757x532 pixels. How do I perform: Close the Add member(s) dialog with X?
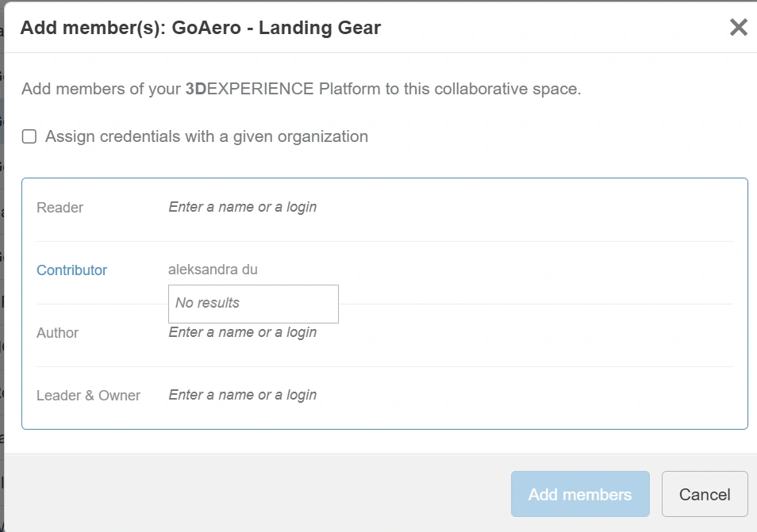tap(738, 28)
